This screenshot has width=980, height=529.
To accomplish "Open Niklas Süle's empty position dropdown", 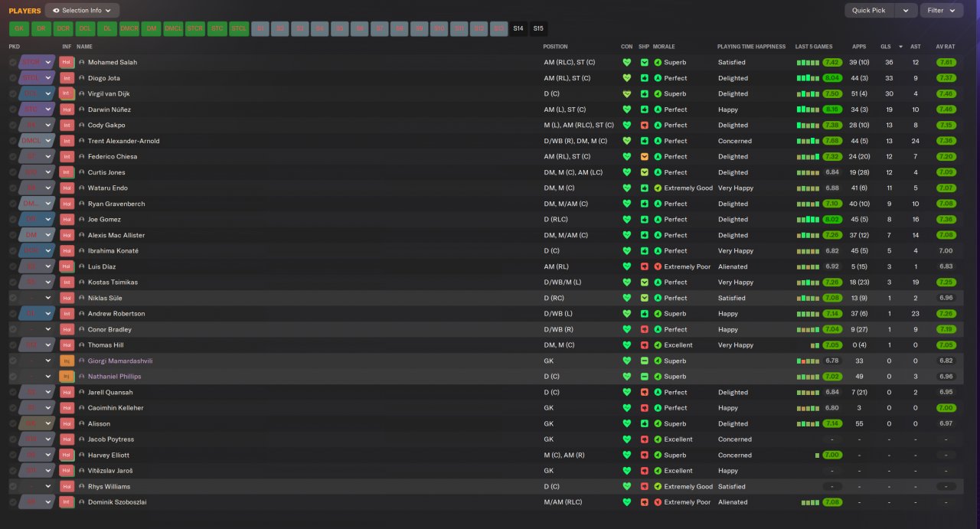I will (x=38, y=298).
